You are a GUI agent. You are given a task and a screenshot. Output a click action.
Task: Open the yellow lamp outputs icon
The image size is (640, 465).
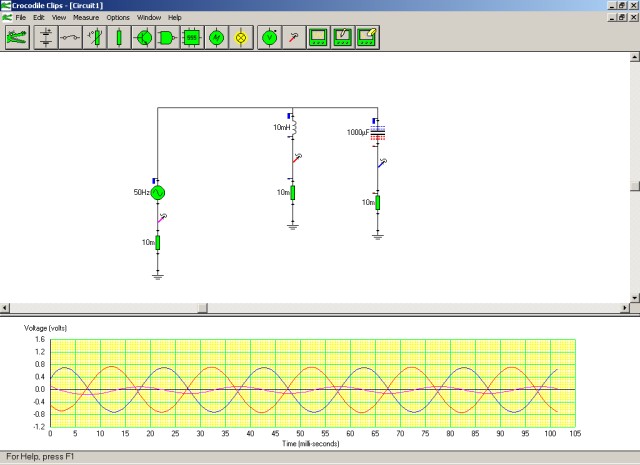[241, 38]
